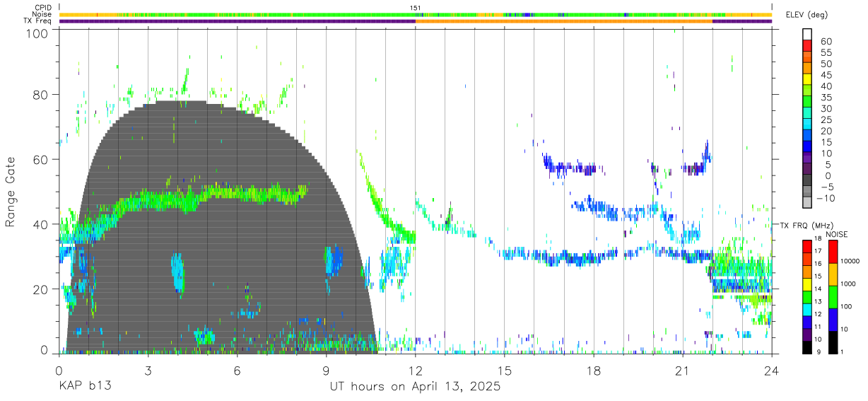The image size is (868, 401).
Task: Click the TX Freq color strip above the plot
Action: click(x=416, y=21)
